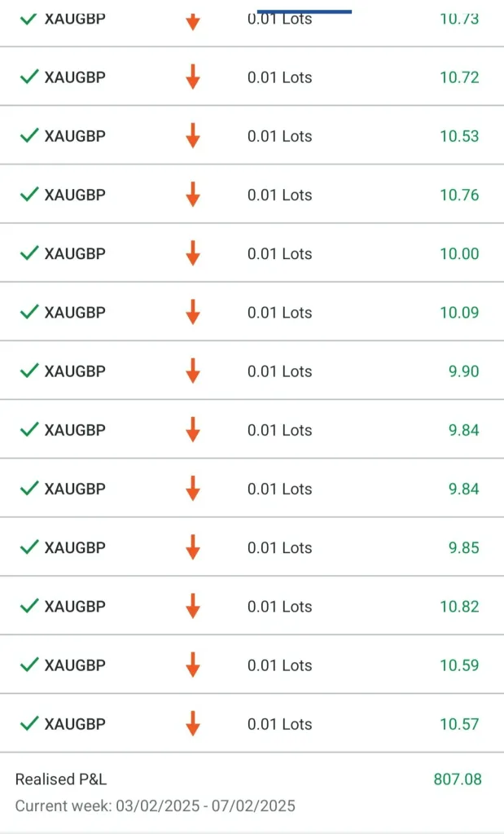The width and height of the screenshot is (504, 834).
Task: Click the 807.08 realised total
Action: [x=457, y=779]
